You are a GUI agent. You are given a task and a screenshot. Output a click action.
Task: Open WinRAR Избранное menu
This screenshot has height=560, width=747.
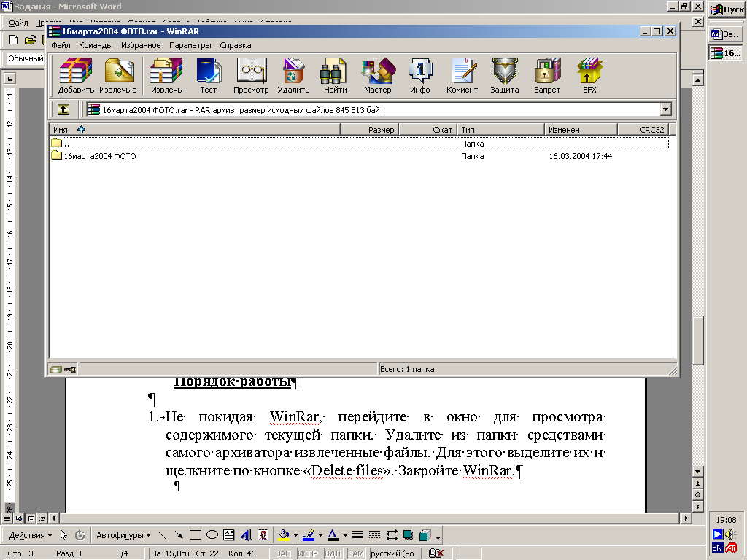click(x=141, y=45)
